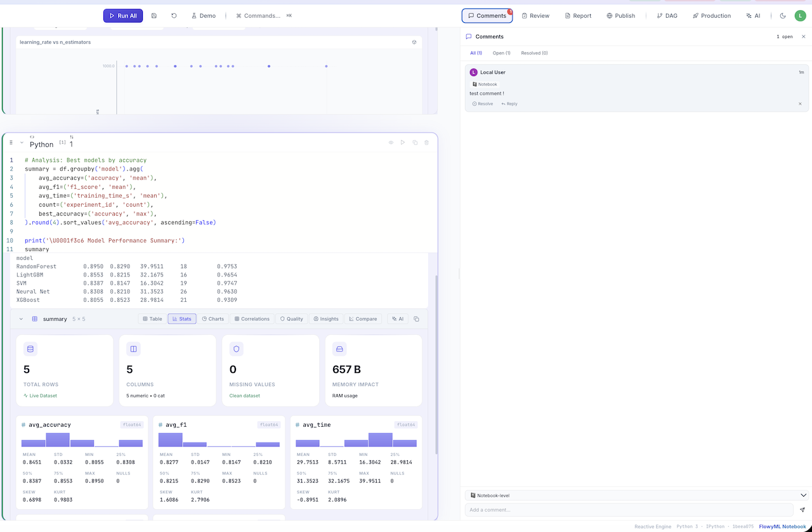
Task: Copy the summary dataframe using copy icon
Action: (x=416, y=319)
